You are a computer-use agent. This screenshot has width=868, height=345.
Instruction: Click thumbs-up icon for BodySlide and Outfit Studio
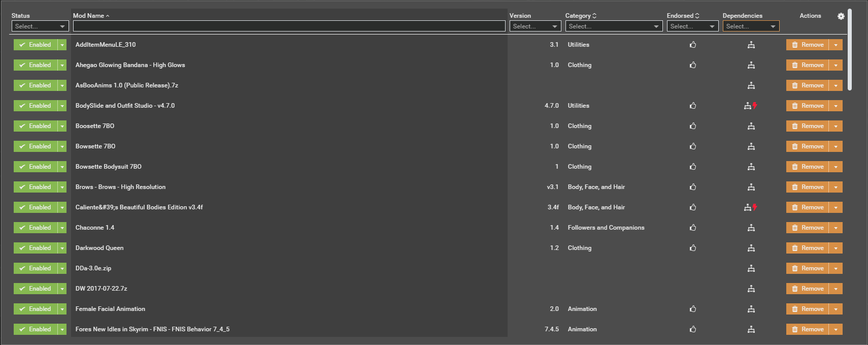point(693,106)
